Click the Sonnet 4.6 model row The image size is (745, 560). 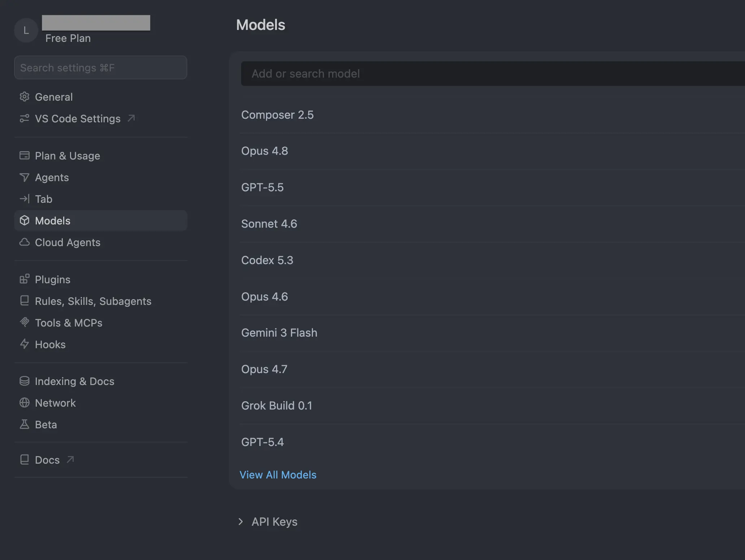click(x=493, y=224)
